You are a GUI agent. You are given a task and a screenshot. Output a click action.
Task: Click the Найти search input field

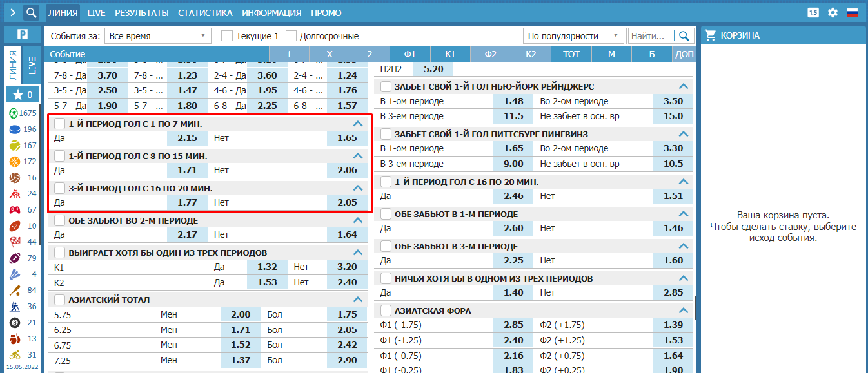point(651,36)
